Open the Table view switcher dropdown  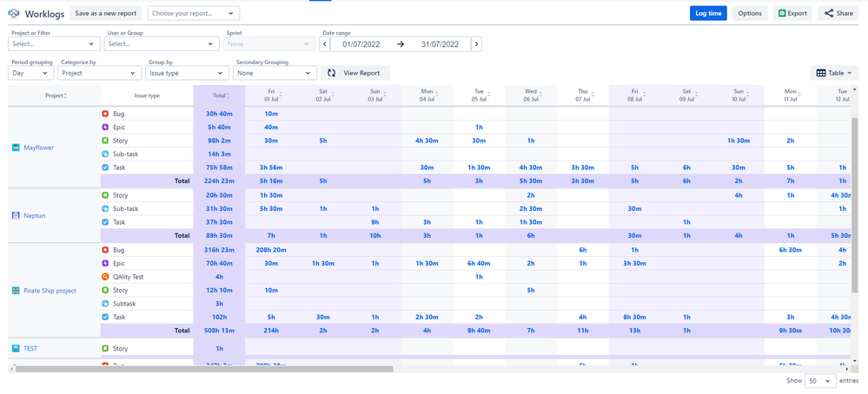835,74
